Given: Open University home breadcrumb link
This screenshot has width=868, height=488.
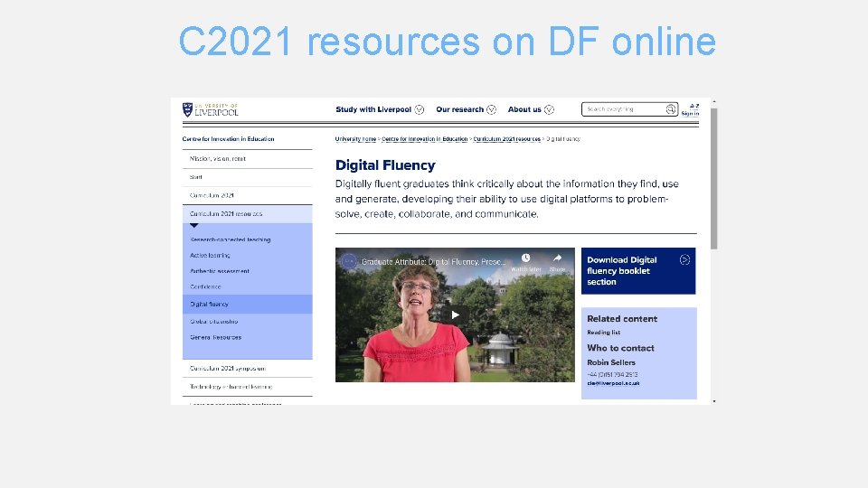Looking at the screenshot, I should [355, 139].
